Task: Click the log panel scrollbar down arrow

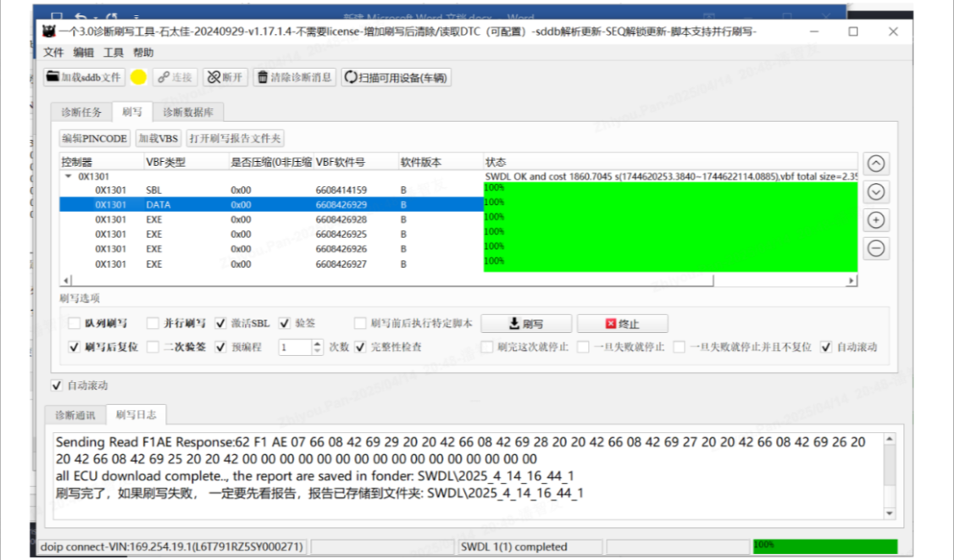Action: pos(890,513)
